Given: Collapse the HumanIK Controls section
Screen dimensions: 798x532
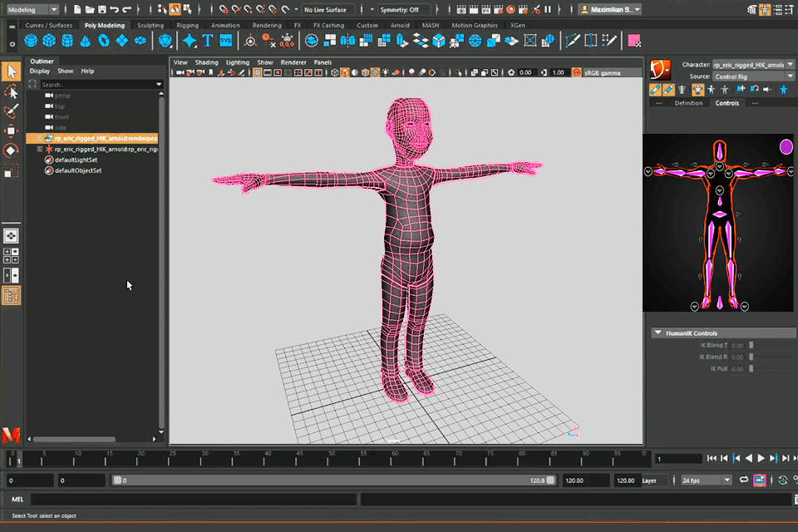Looking at the screenshot, I should 658,332.
